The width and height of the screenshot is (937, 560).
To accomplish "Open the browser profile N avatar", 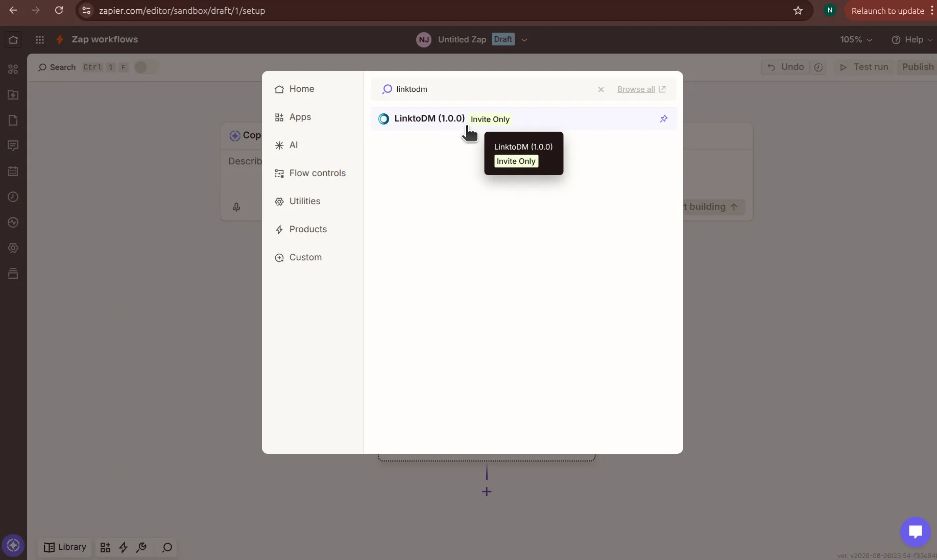I will tap(830, 10).
